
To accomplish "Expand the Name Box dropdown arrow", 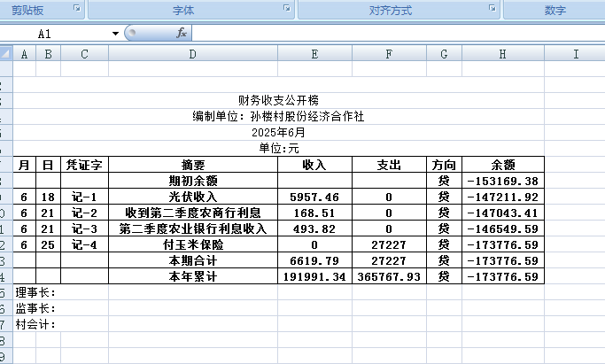I will (115, 33).
